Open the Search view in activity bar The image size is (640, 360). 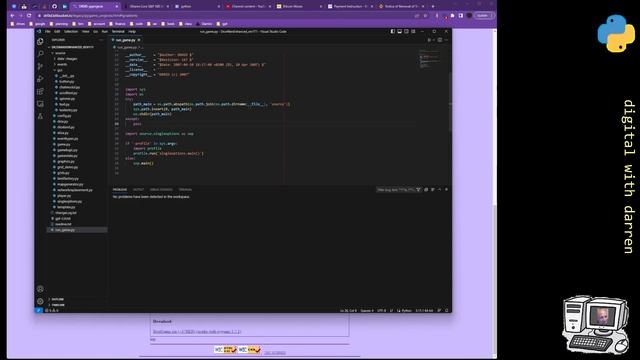[40, 53]
